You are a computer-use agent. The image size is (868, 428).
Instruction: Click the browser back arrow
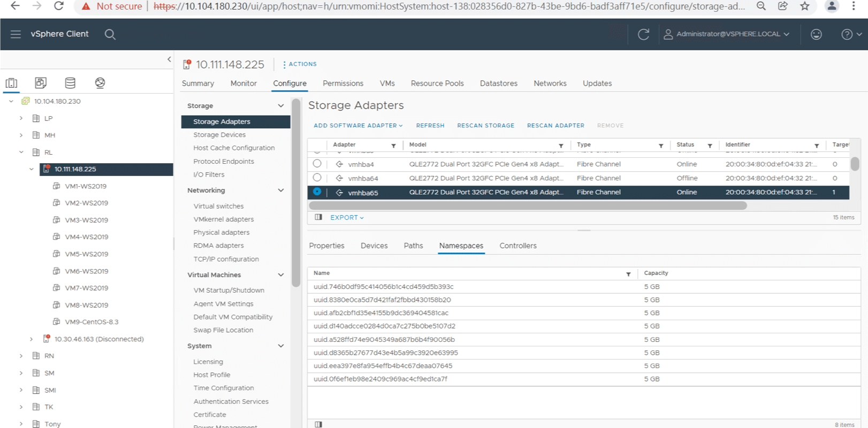click(x=15, y=6)
